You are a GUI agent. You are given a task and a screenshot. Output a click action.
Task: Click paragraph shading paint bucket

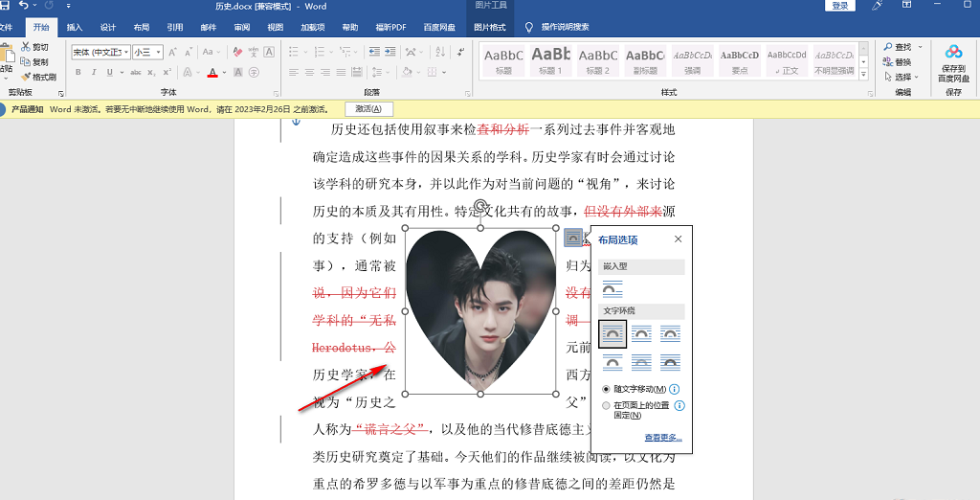point(407,72)
